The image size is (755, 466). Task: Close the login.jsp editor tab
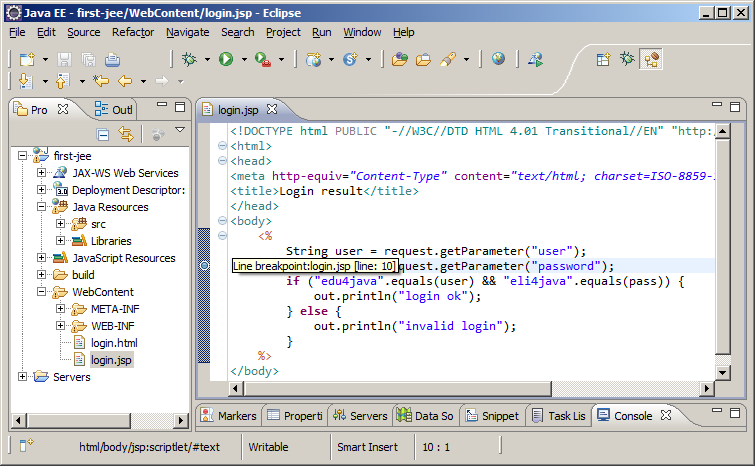point(272,109)
